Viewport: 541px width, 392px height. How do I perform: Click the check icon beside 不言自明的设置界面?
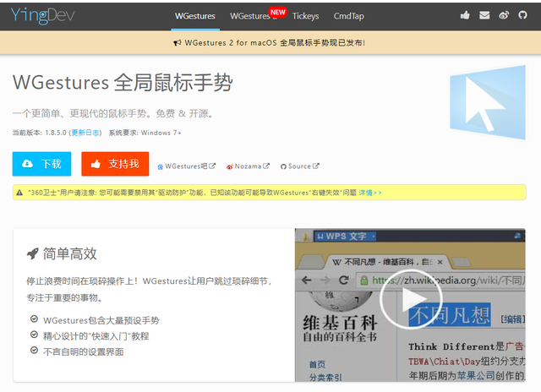click(x=34, y=351)
